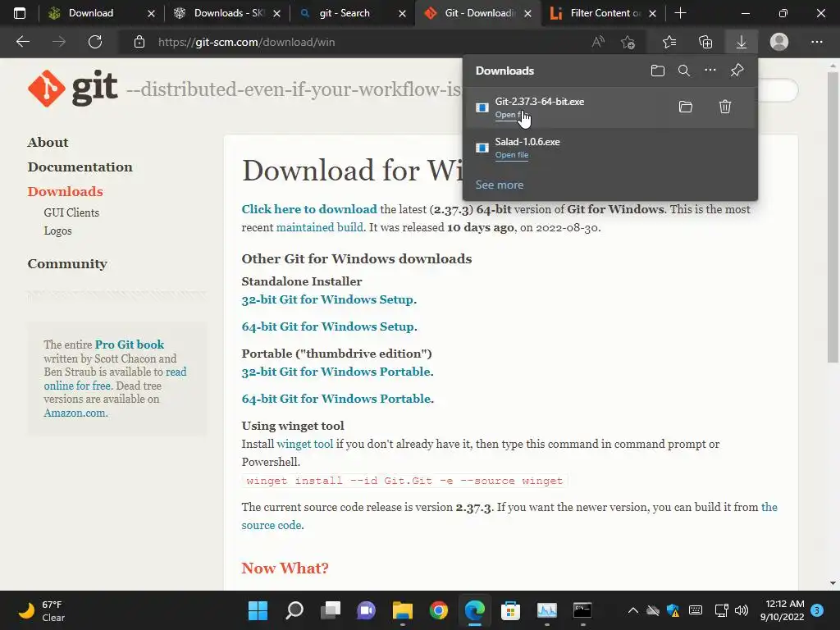Click the 'Now What?' heading

point(285,568)
